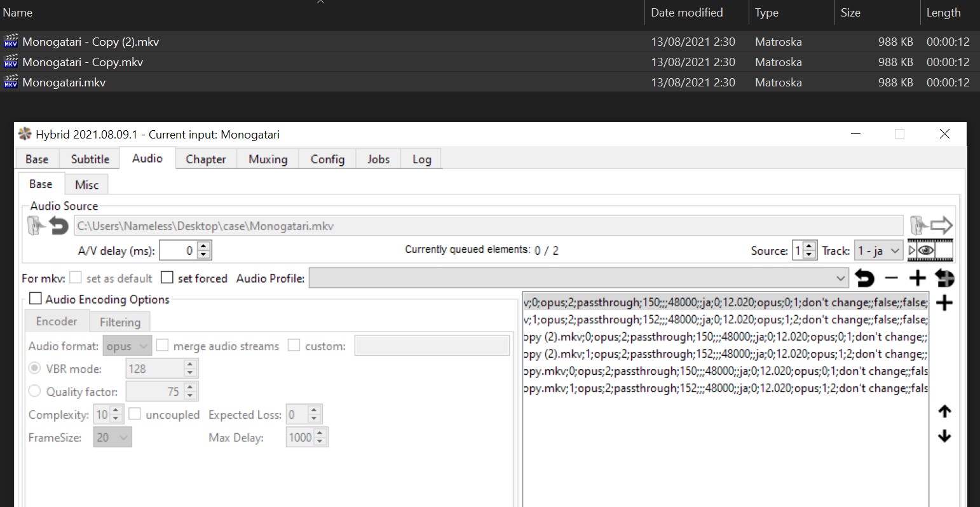Click the minus icon beside Audio Profile
980x507 pixels.
point(891,278)
